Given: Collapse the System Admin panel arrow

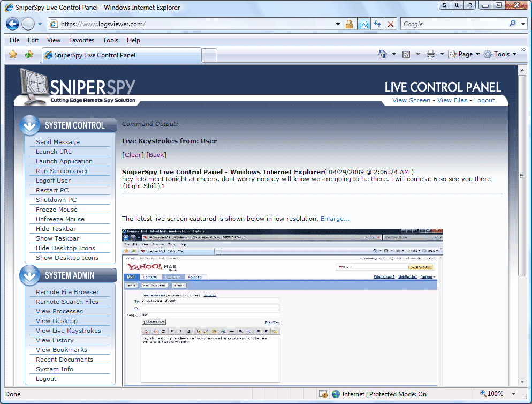Looking at the screenshot, I should point(30,275).
